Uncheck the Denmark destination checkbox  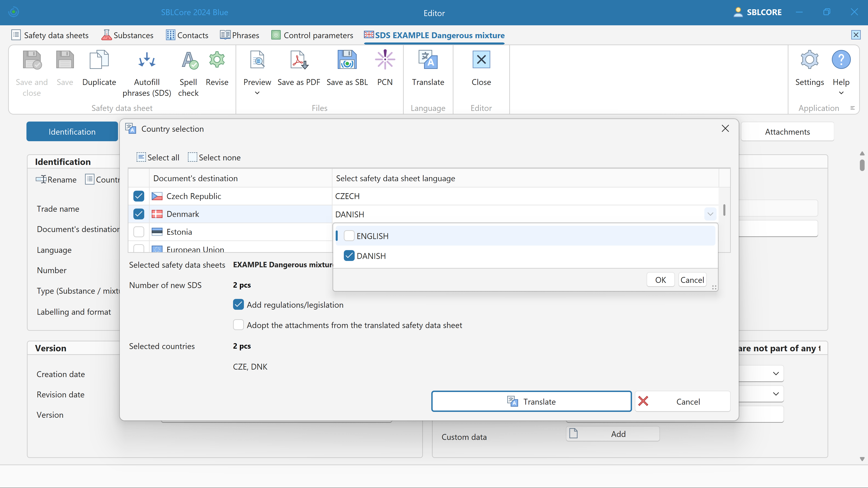click(139, 214)
